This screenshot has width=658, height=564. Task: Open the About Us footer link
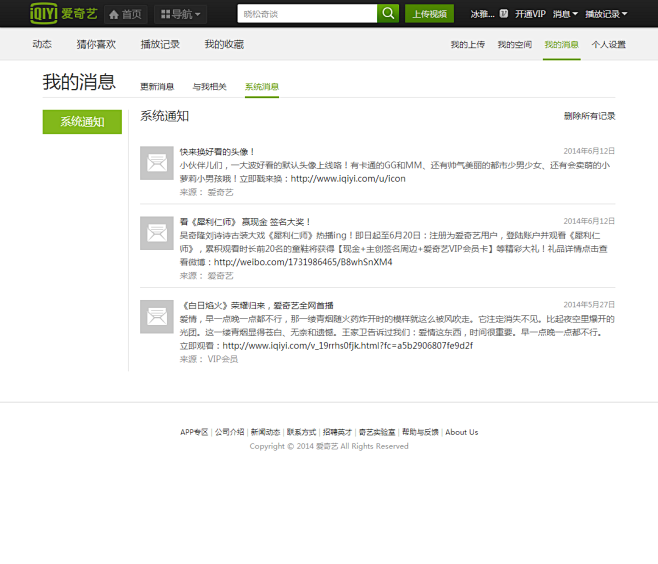tap(462, 432)
